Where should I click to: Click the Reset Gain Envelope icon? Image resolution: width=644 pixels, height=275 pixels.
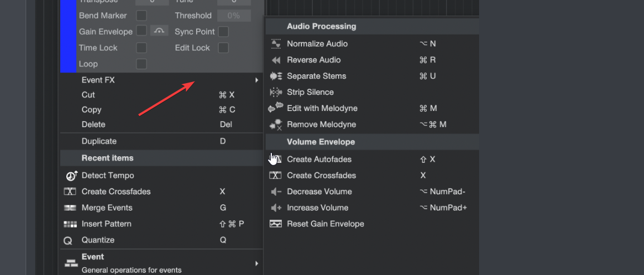[275, 224]
